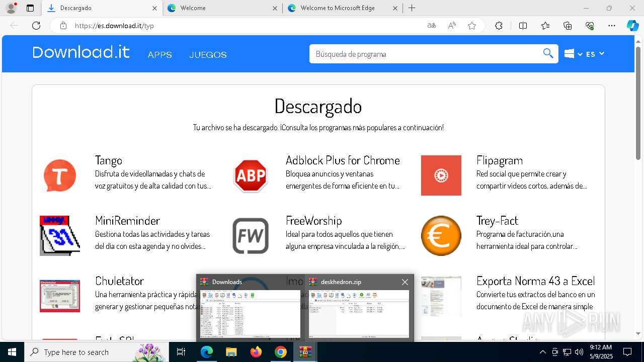644x362 pixels.
Task: Open the Tango title link
Action: coord(109,160)
